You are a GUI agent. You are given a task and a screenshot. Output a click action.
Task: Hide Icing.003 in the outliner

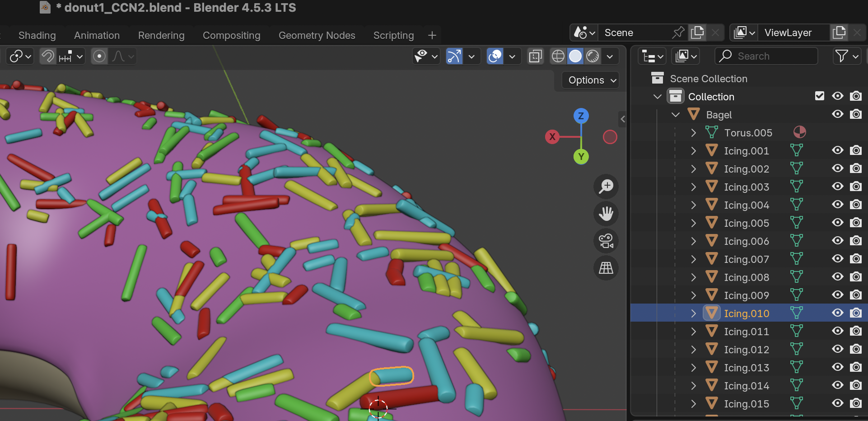838,187
